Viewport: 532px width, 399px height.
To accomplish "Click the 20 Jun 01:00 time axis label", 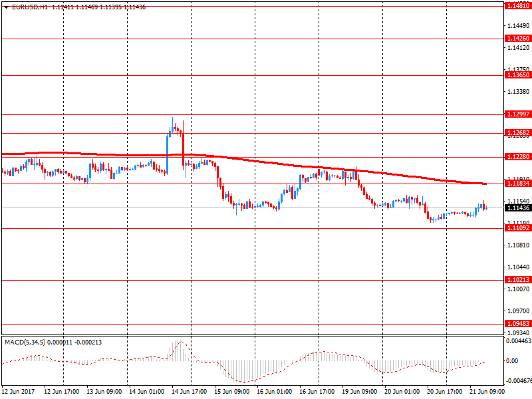I will tap(402, 392).
